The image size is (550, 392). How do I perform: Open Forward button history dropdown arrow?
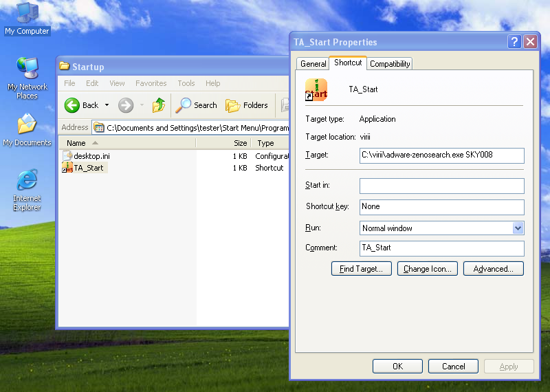point(142,105)
